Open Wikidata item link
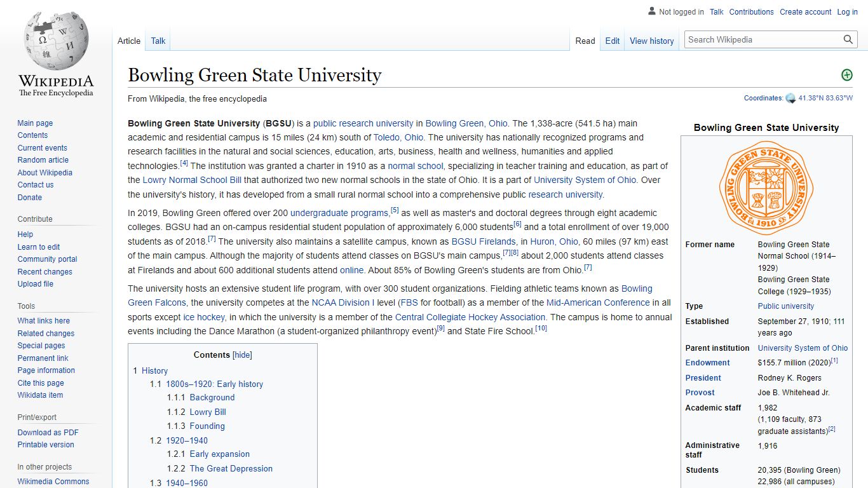868x488 pixels. (40, 395)
